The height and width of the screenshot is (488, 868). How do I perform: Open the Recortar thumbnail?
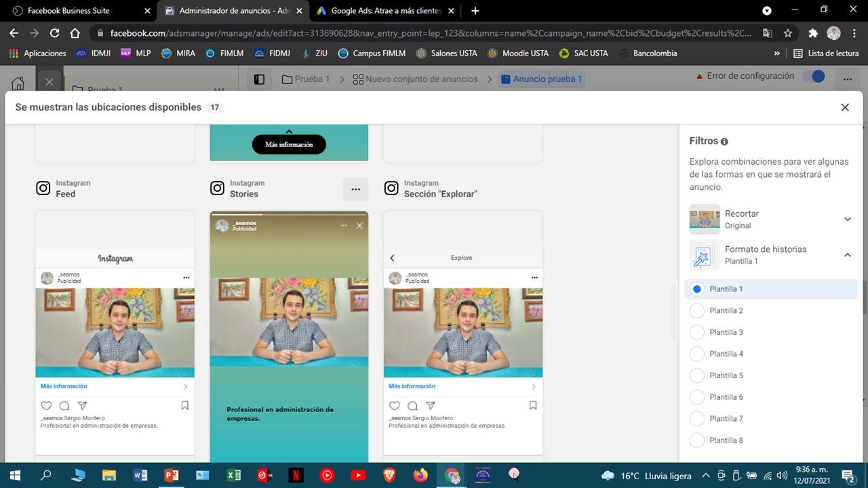[x=705, y=219]
